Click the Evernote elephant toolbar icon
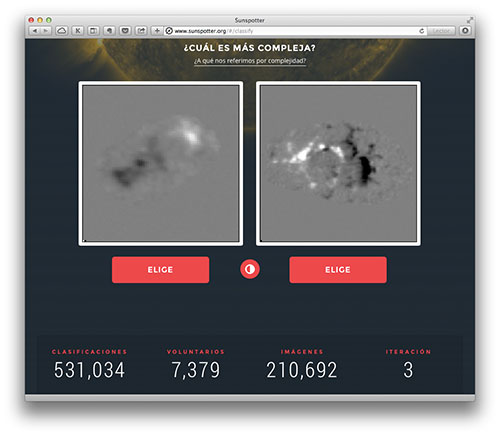This screenshot has width=500, height=436. point(109,31)
